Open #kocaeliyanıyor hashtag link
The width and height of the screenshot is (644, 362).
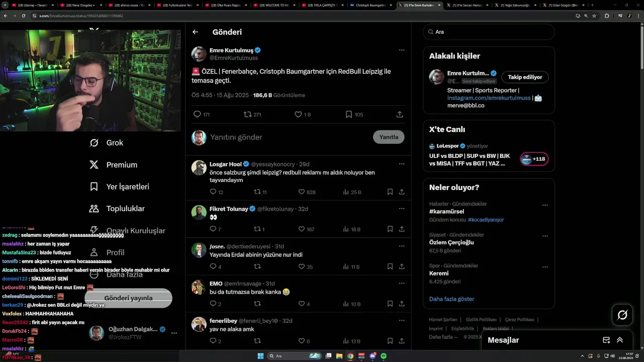tap(486, 220)
